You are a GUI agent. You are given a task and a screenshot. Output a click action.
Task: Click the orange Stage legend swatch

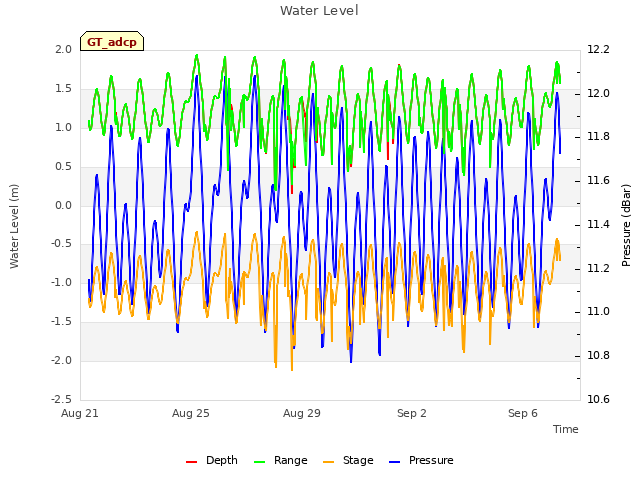pos(329,462)
